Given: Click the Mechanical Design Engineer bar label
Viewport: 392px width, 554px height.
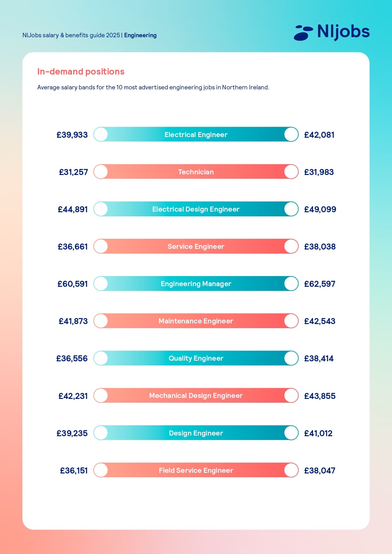Looking at the screenshot, I should (196, 396).
